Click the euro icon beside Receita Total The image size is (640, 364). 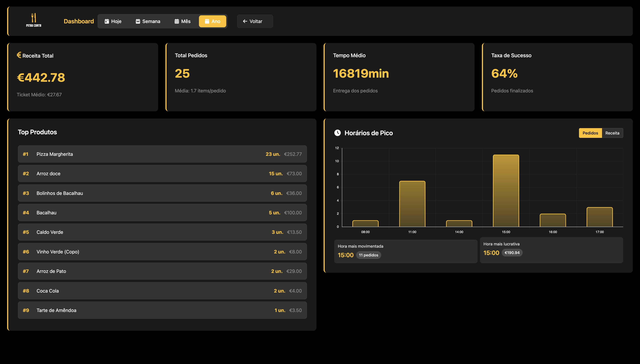click(x=19, y=55)
